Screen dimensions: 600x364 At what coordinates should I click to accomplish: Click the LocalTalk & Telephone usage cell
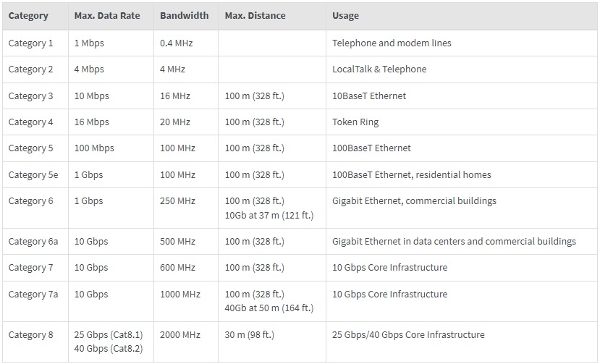pyautogui.click(x=379, y=69)
